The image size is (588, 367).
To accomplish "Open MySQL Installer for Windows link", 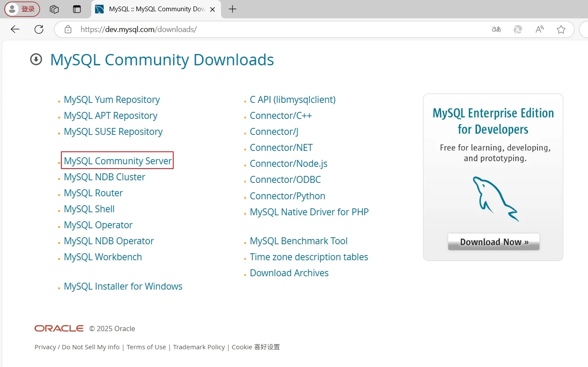I will tap(123, 286).
